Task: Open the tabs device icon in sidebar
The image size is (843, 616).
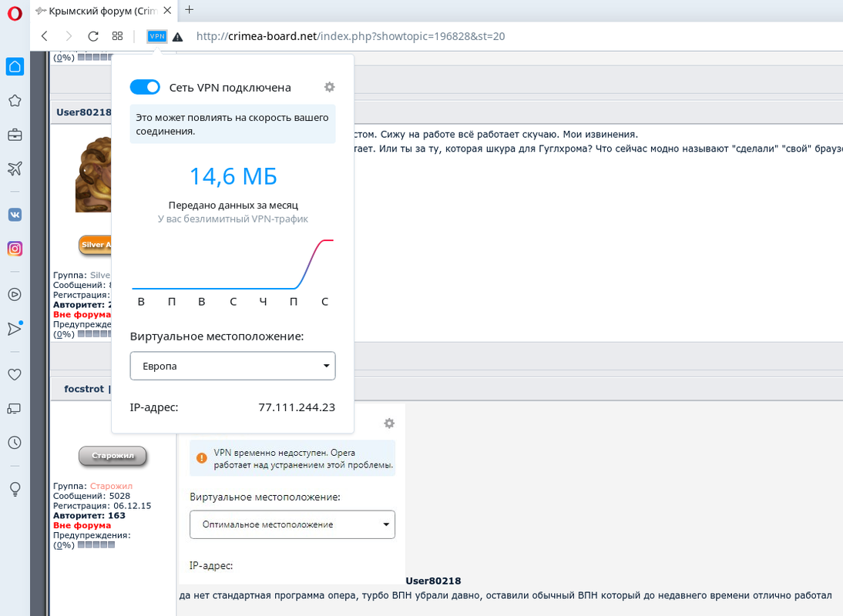Action: pyautogui.click(x=15, y=409)
